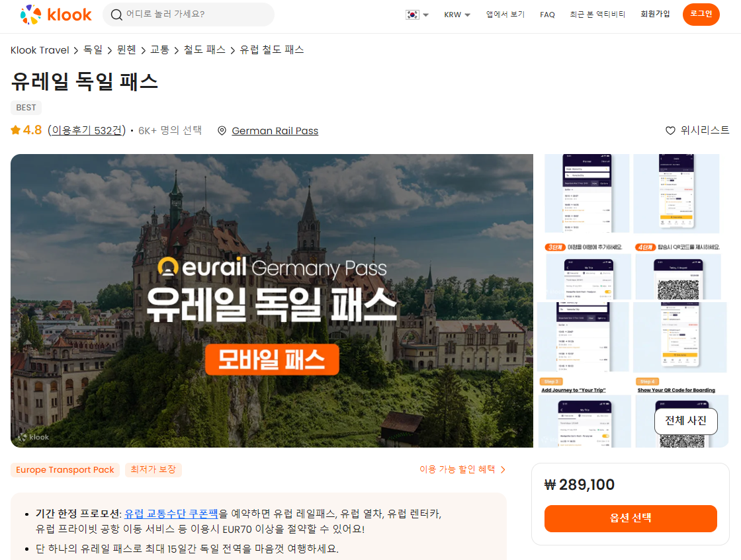Open the KRW currency dropdown
This screenshot has height=560, width=741.
tap(457, 15)
